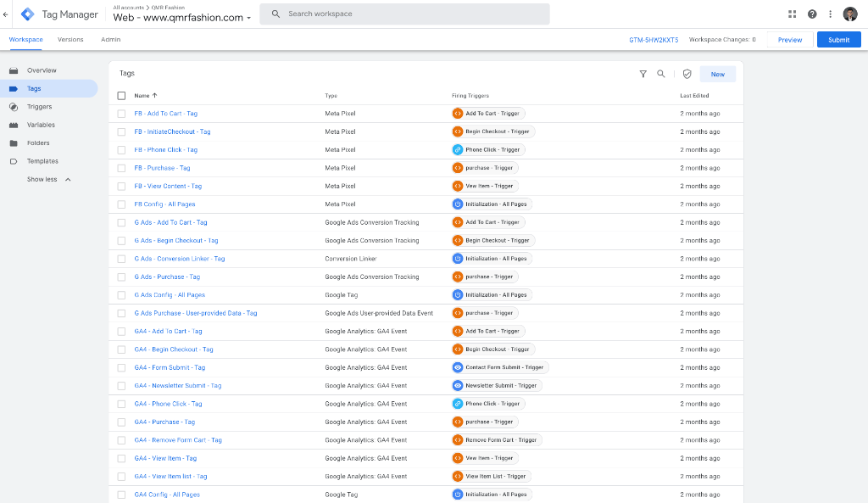This screenshot has width=868, height=503.
Task: Open Workspace Changes counter
Action: pyautogui.click(x=722, y=40)
